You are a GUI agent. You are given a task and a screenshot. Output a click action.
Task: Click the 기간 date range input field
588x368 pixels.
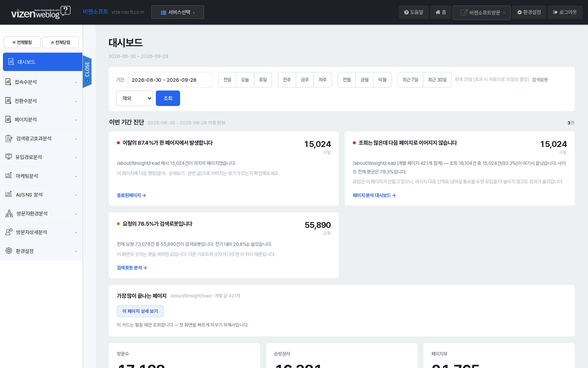[x=170, y=80]
